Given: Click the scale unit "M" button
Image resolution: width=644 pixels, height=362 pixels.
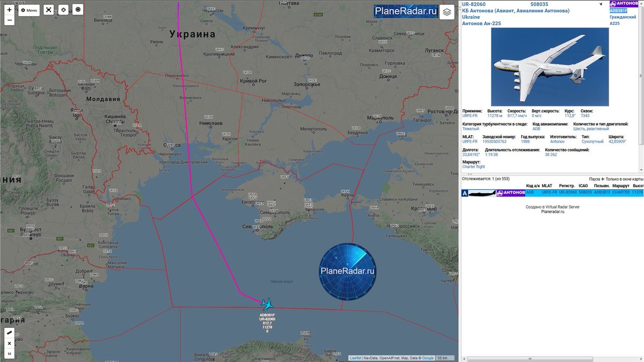Looking at the screenshot, I should pos(9,353).
